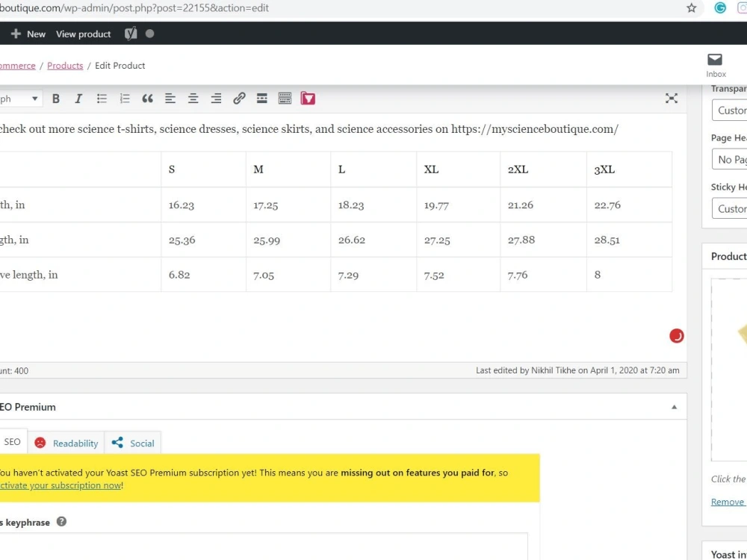
Task: Click the S size header cell
Action: click(x=203, y=169)
